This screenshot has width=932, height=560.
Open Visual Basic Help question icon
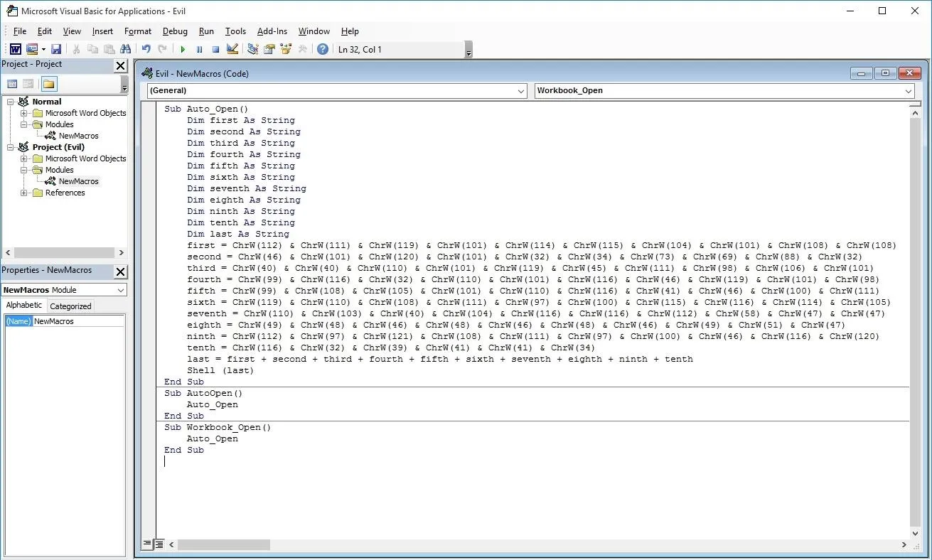323,49
